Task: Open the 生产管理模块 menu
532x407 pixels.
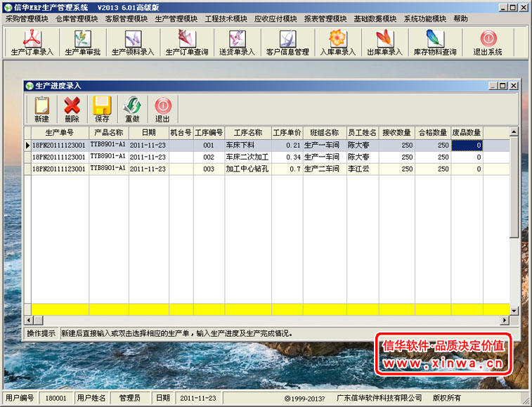Action: [x=176, y=19]
